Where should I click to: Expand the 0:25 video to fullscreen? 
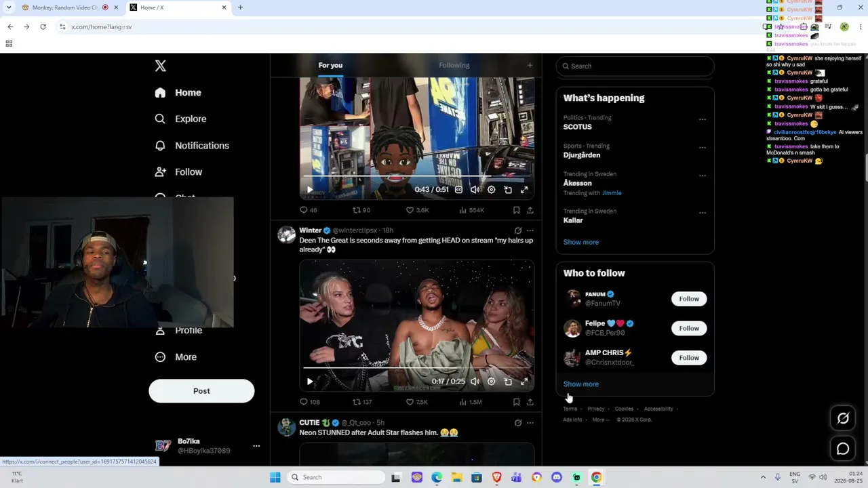(x=524, y=382)
